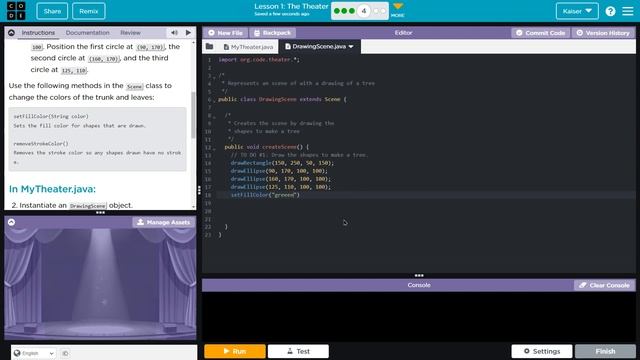
Task: Go to the first unfinished level bubble
Action: pos(376,11)
